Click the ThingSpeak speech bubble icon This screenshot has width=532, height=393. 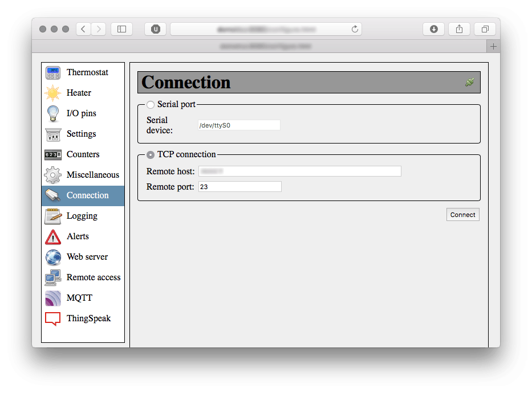[53, 319]
